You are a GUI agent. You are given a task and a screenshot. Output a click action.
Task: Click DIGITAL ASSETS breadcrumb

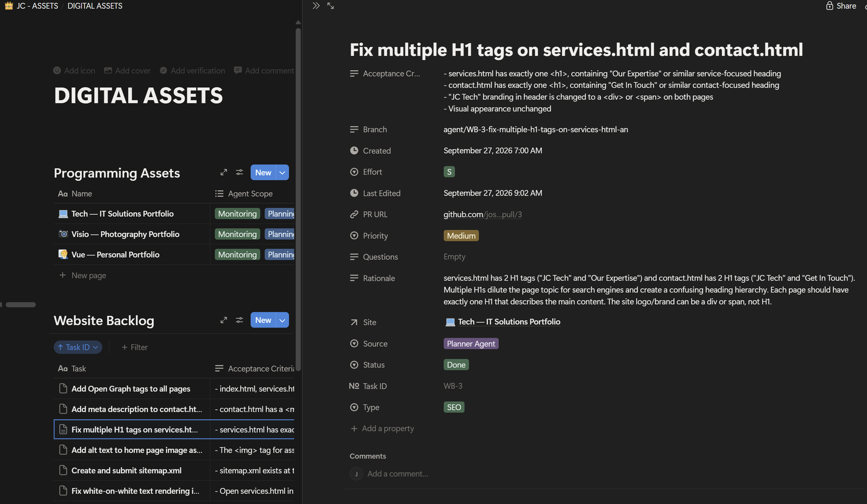95,6
